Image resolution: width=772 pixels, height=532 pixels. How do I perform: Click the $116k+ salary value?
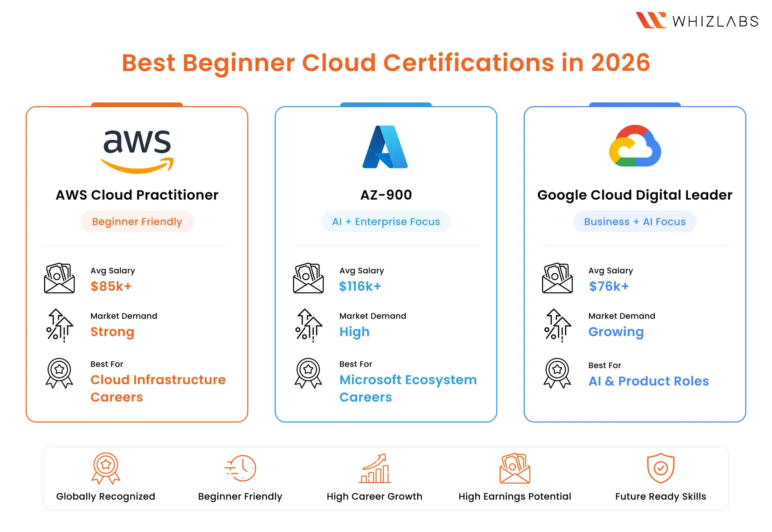tap(360, 286)
